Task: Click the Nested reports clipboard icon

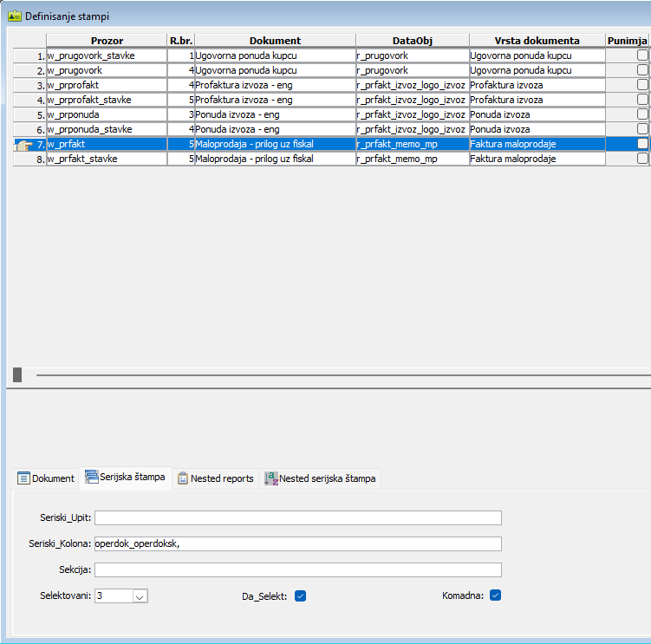Action: (x=183, y=478)
